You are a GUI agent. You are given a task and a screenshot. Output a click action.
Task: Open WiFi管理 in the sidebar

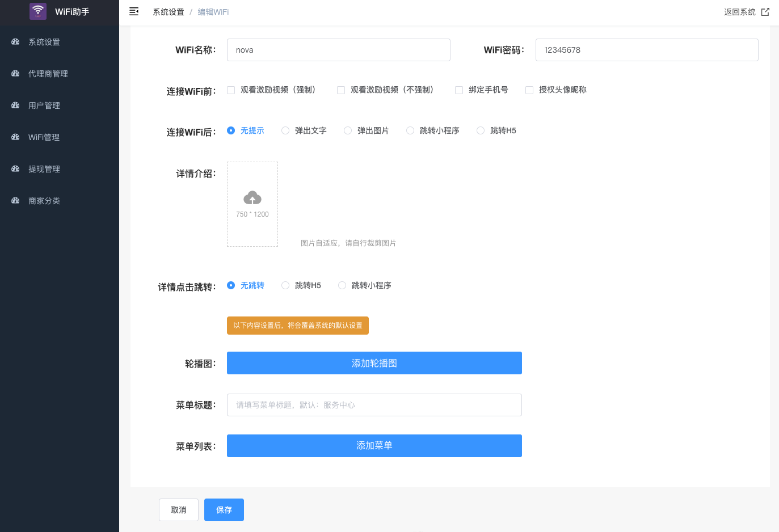click(60, 137)
